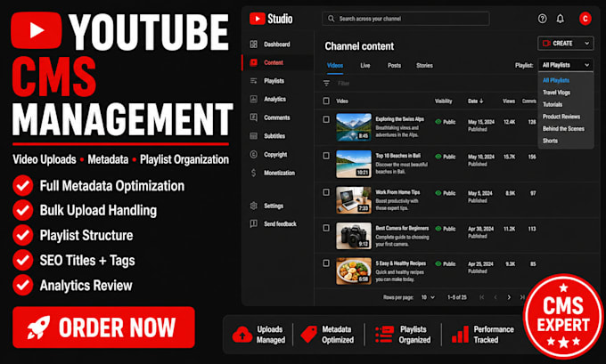Click the Top 10 Beaches in Bali title
This screenshot has height=364, width=606.
coord(398,156)
